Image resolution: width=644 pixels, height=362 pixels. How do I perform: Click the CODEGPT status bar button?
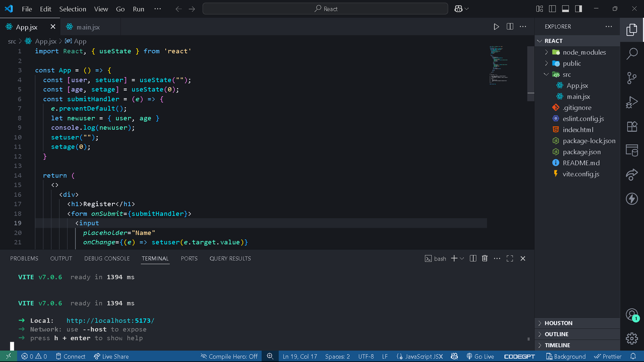(x=519, y=357)
